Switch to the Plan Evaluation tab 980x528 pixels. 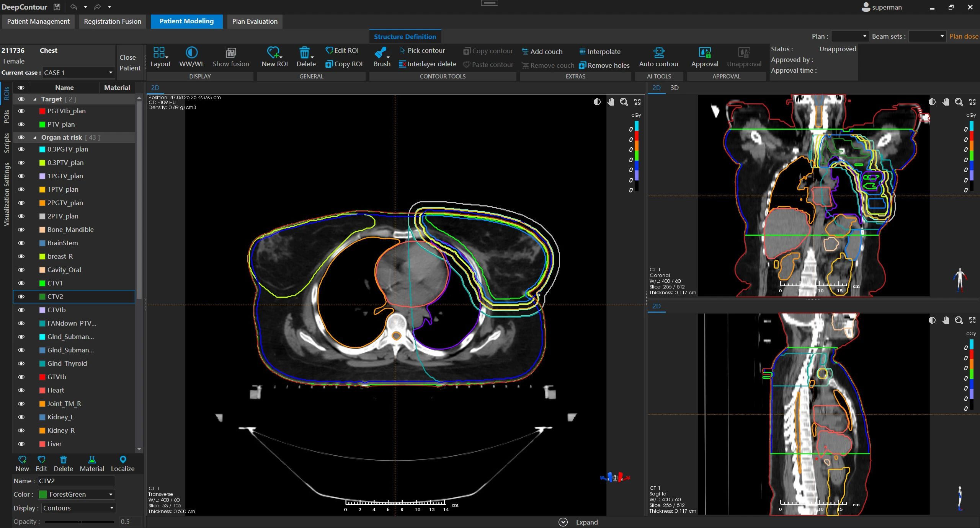[x=255, y=21]
